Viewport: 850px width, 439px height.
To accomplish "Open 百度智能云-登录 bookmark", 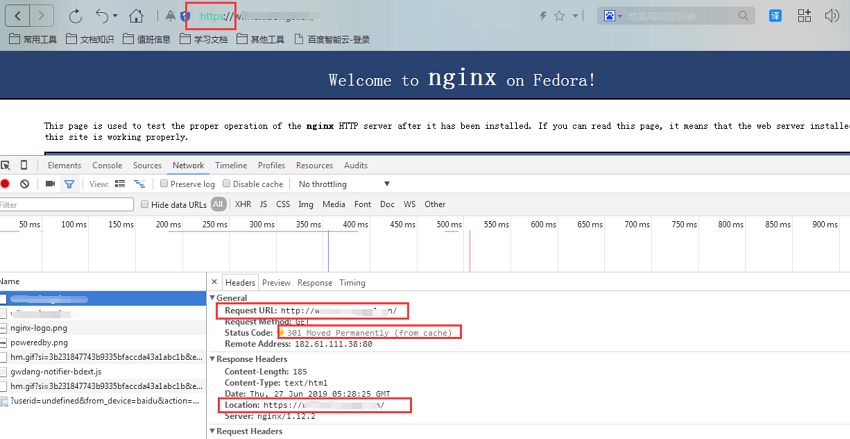I will click(332, 39).
